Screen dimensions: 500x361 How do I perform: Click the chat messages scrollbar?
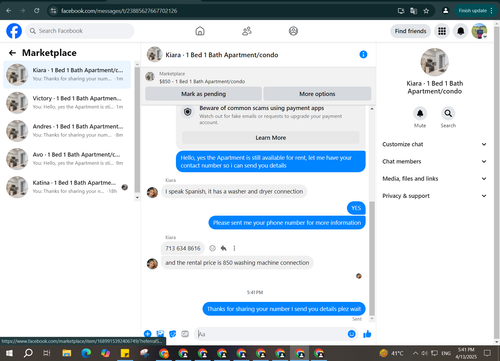372,258
